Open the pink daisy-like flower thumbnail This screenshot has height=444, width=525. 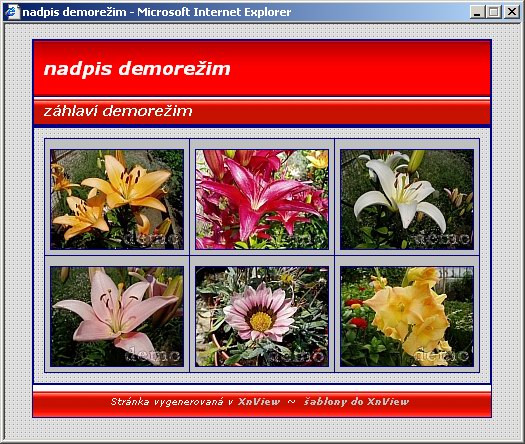(262, 316)
